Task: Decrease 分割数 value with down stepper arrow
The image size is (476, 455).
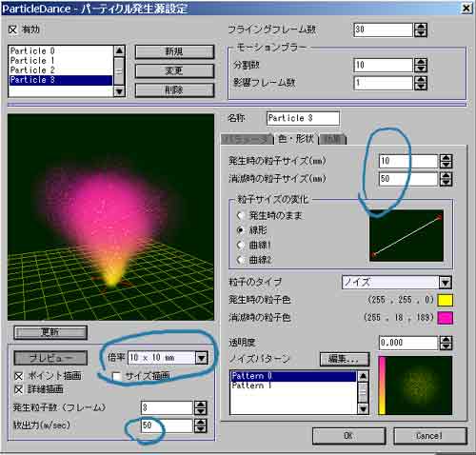Action: click(421, 69)
